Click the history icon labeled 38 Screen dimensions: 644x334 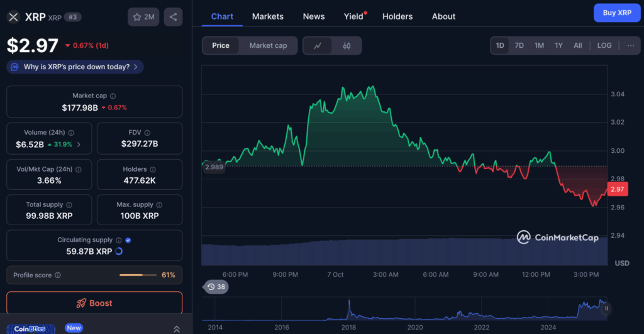pyautogui.click(x=215, y=287)
